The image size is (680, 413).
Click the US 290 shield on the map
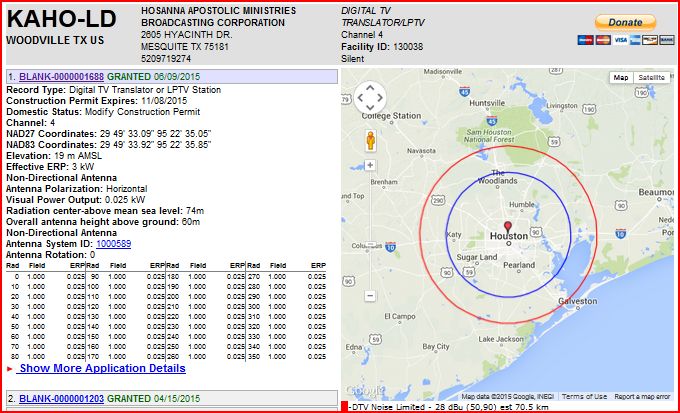pyautogui.click(x=438, y=200)
